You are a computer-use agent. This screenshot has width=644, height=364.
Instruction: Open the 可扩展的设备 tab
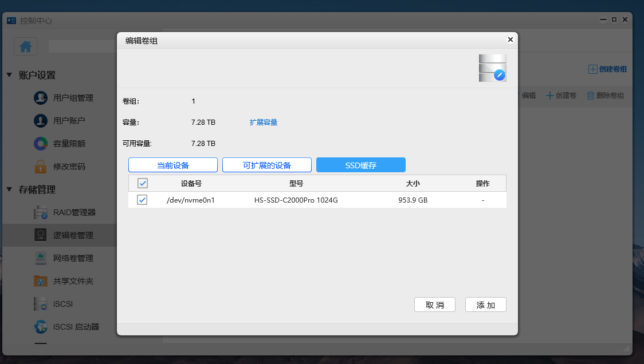coord(266,164)
